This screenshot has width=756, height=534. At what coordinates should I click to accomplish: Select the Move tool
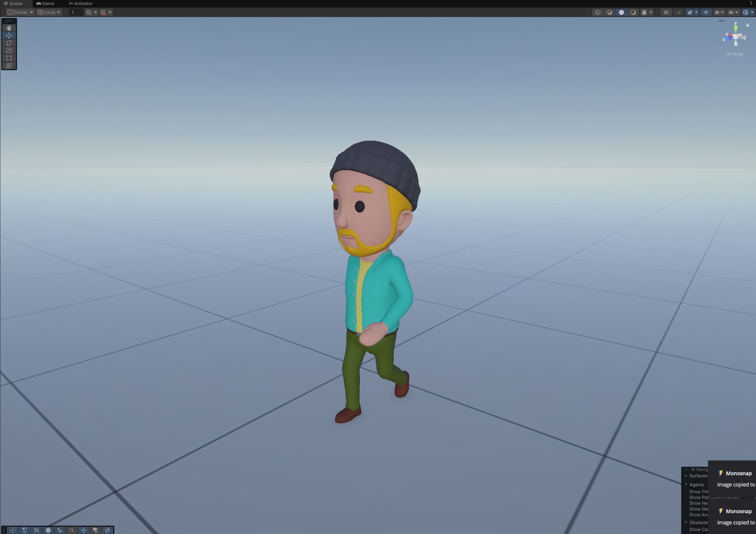pos(9,35)
